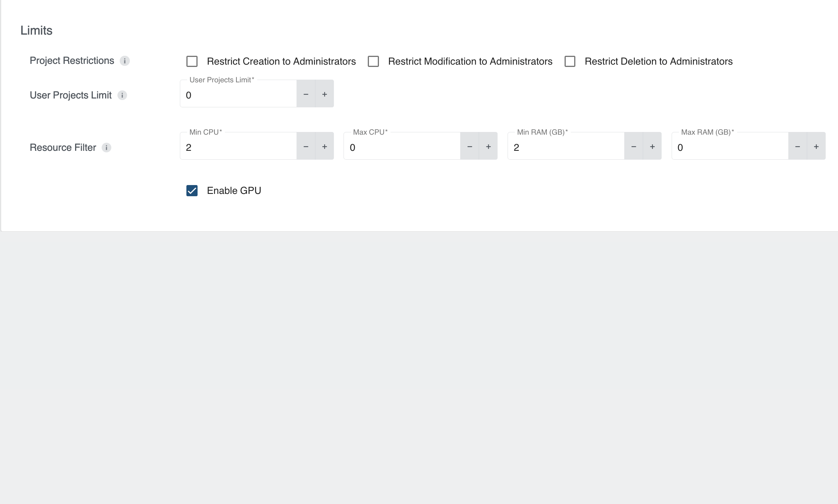Increment Min CPU value
This screenshot has width=838, height=504.
coord(325,147)
